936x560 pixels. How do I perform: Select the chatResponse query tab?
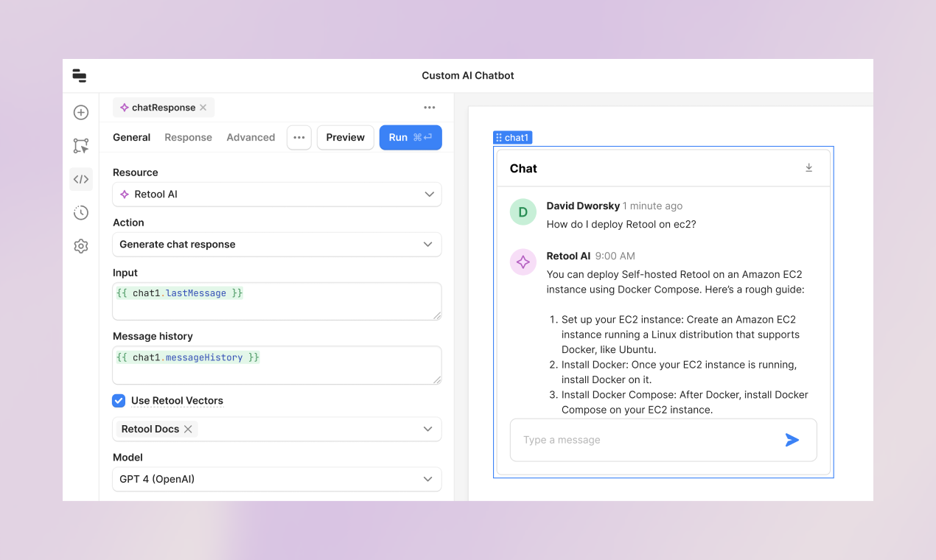164,108
